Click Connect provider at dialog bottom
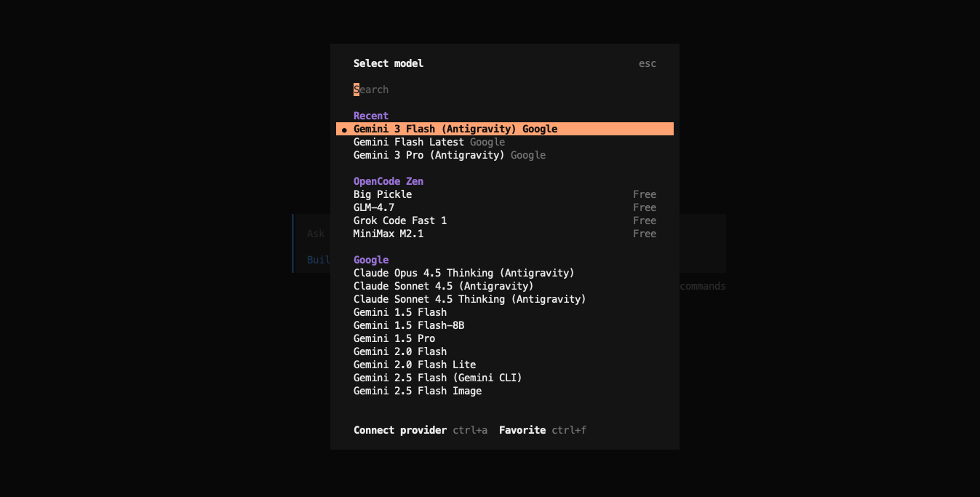The width and height of the screenshot is (980, 497). 400,430
